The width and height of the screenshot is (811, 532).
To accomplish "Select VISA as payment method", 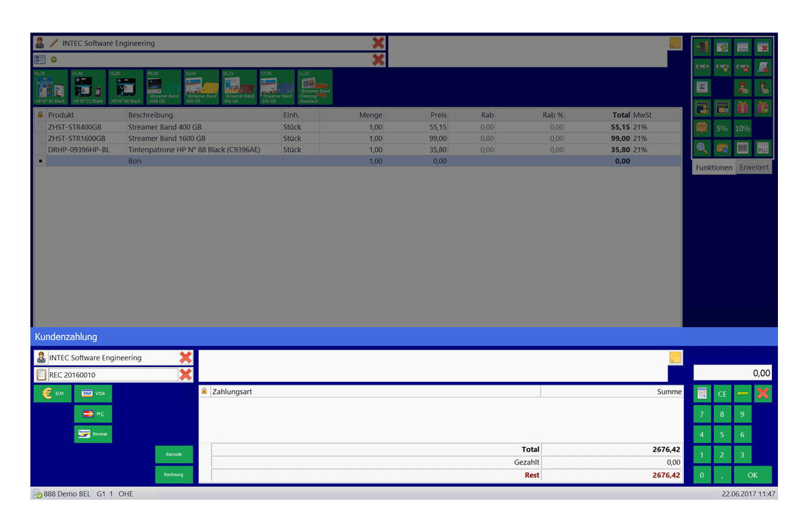I will coord(93,393).
